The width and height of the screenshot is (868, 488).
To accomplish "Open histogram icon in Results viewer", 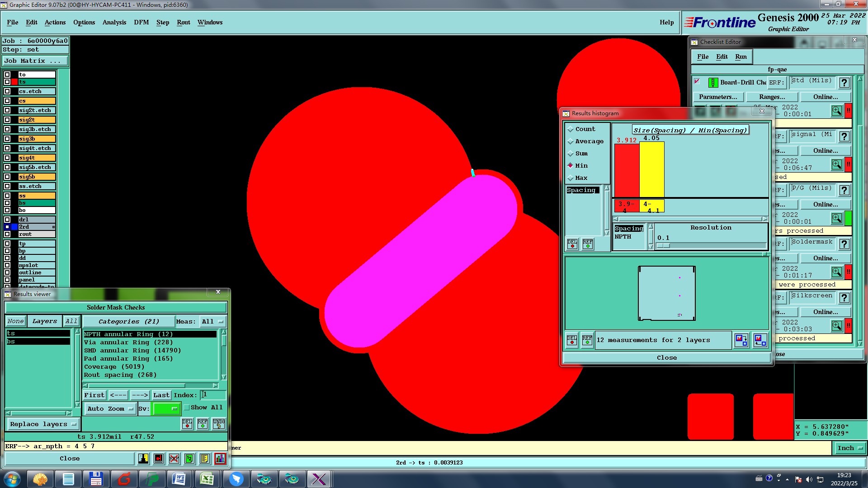I will [x=220, y=459].
